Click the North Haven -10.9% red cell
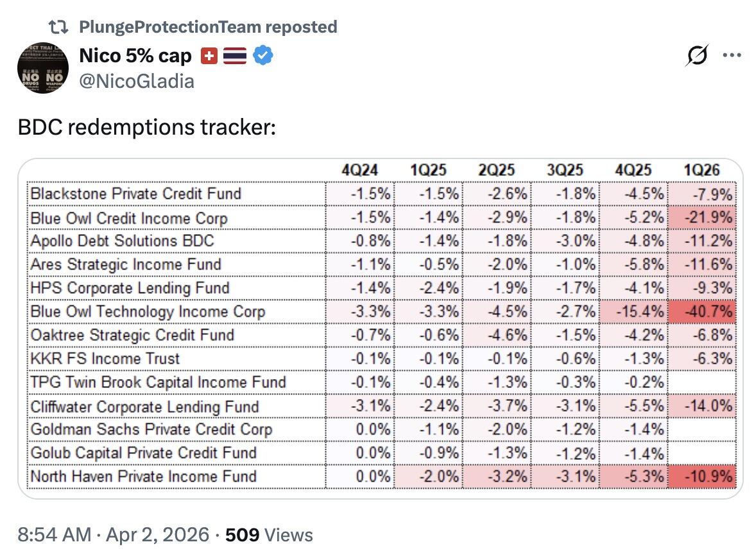 (x=702, y=477)
